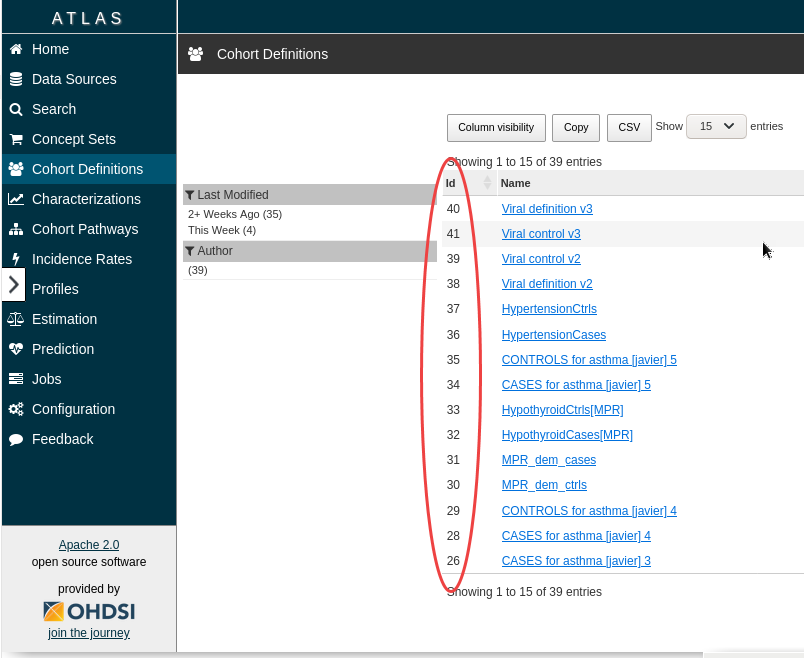Click the Incidence Rates bolt icon
The height and width of the screenshot is (658, 804).
tap(16, 259)
